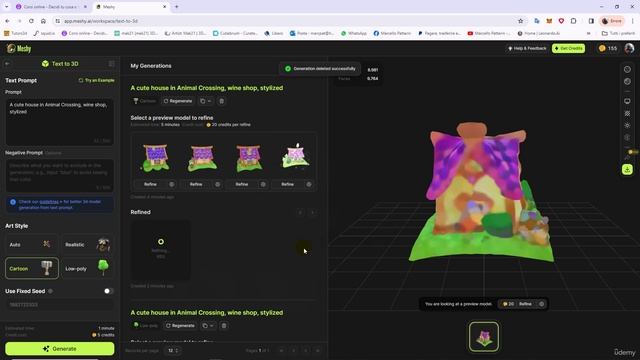The height and width of the screenshot is (360, 640).
Task: Click the Get Credits button
Action: coord(568,49)
